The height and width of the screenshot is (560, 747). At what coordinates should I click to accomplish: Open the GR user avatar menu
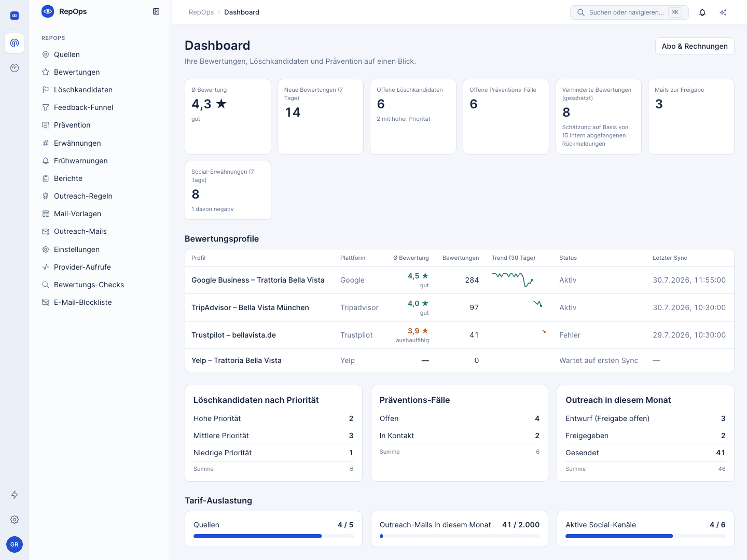(15, 544)
